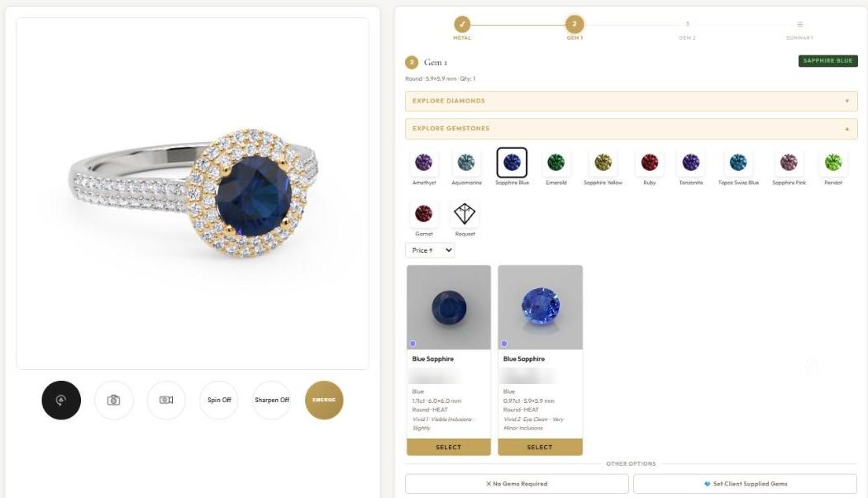
Task: Click the No Gems Required button
Action: tap(517, 484)
